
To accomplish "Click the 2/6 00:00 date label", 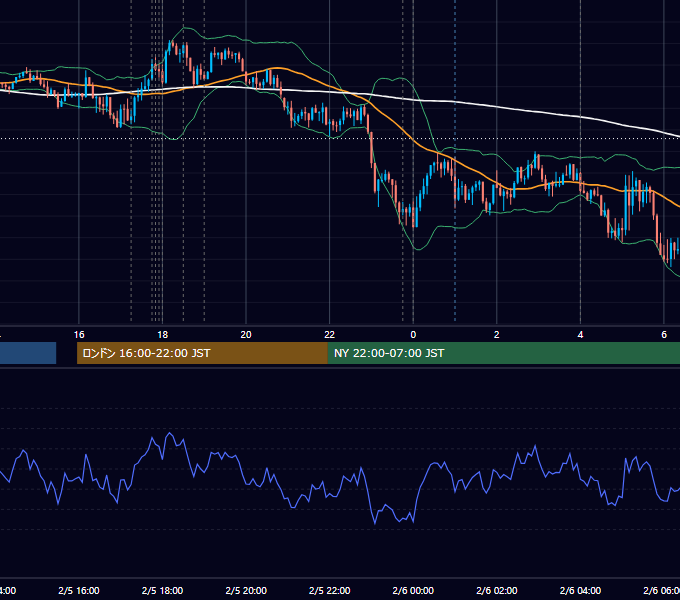I will click(413, 590).
